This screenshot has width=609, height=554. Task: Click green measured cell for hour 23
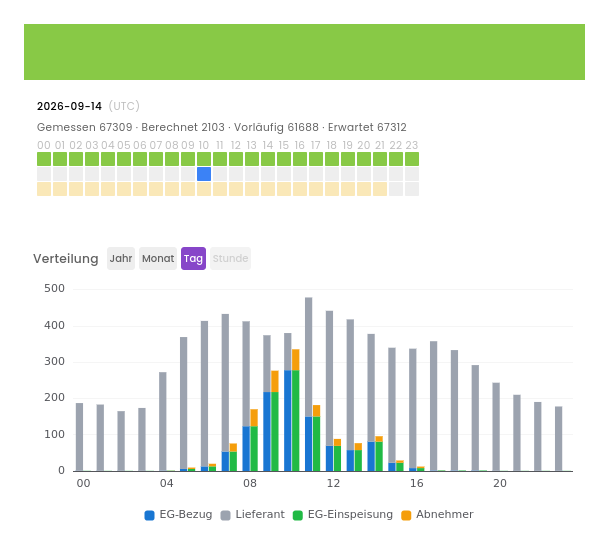click(412, 159)
